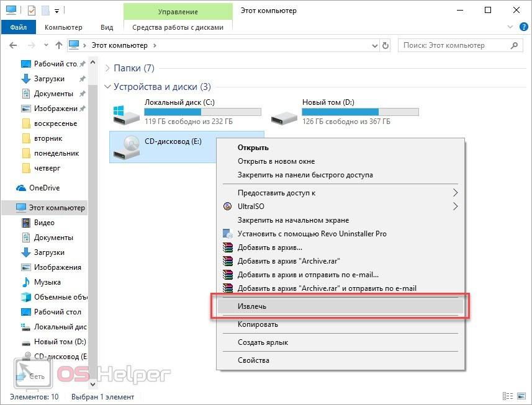Select Этот компьютер in the navigation pane
This screenshot has width=532, height=405.
(44, 208)
